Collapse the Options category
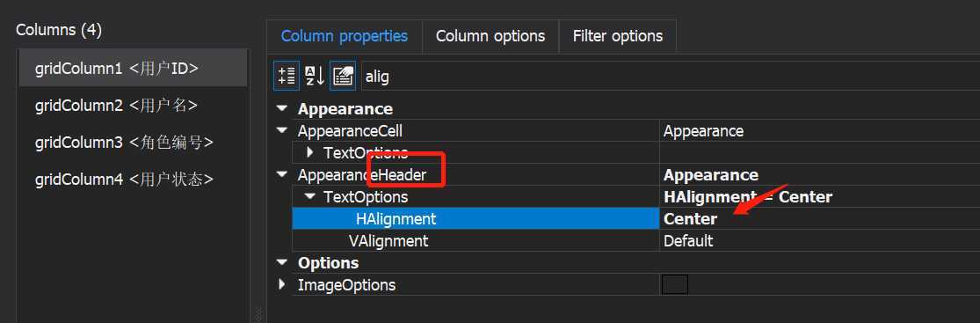This screenshot has height=323, width=980. tap(282, 262)
